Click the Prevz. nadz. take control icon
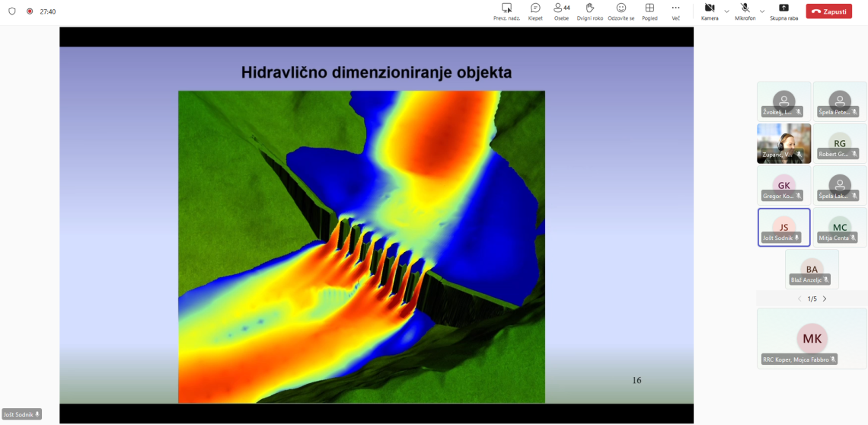The width and height of the screenshot is (868, 425). [x=506, y=8]
